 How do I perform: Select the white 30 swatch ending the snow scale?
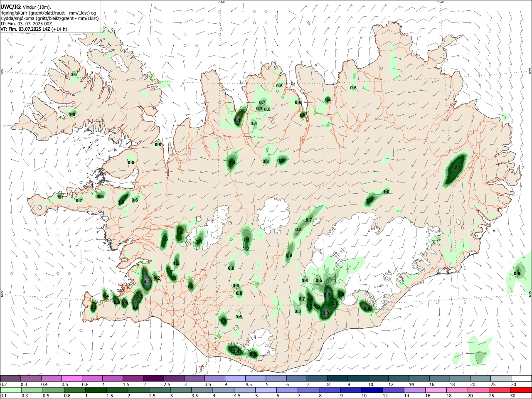521,378
